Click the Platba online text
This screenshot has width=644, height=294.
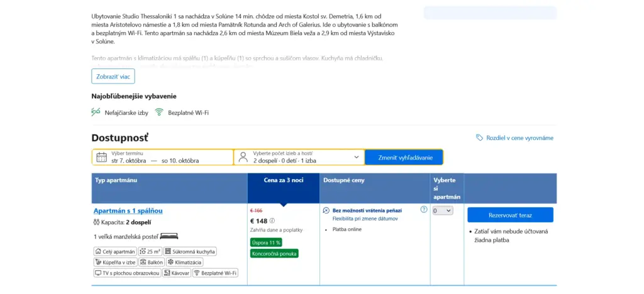click(347, 229)
